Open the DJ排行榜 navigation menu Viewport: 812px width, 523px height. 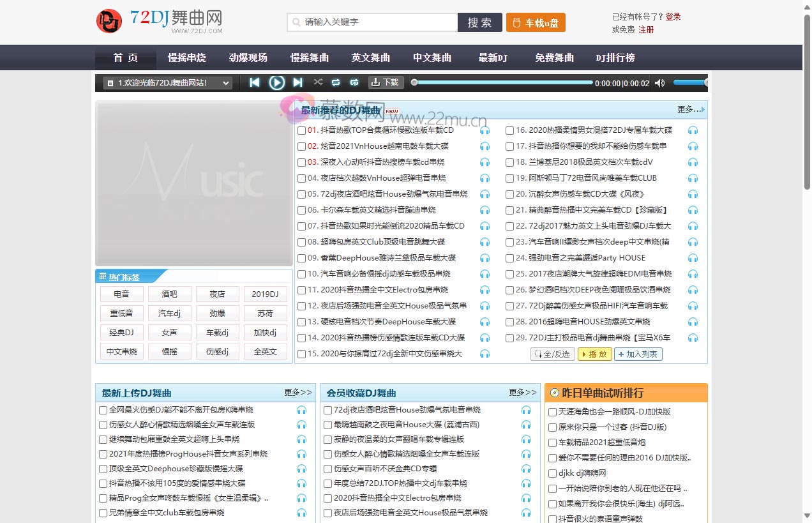pos(615,57)
